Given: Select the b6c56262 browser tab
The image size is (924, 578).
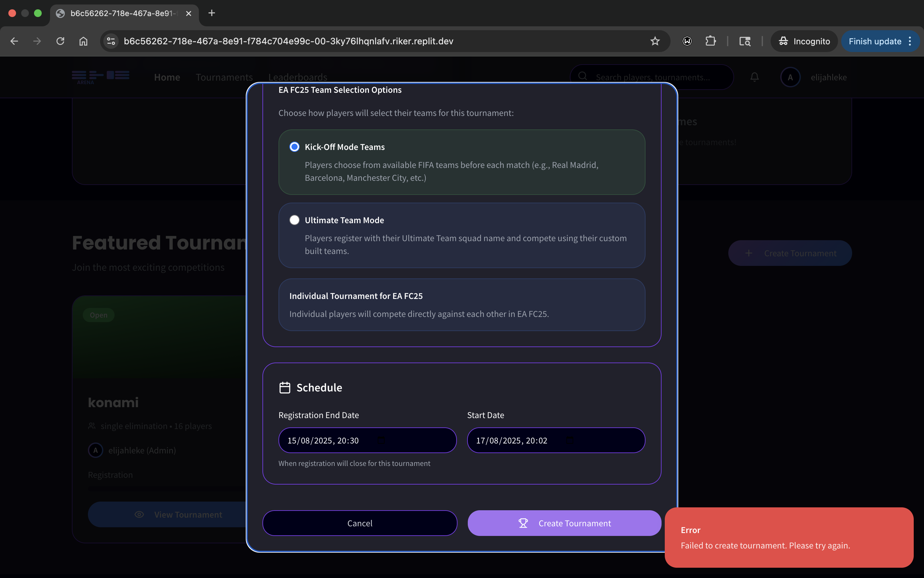Looking at the screenshot, I should [124, 13].
